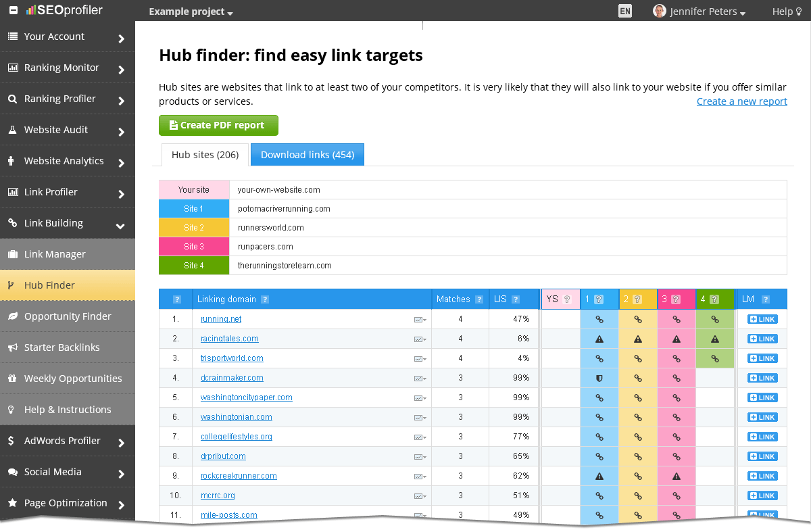Open the Help lightbulb icon
The width and height of the screenshot is (811, 532).
800,11
